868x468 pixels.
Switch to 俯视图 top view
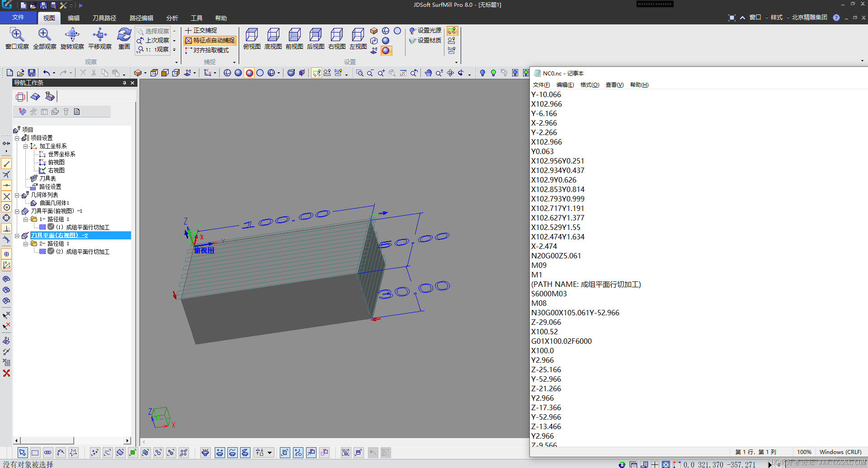[x=252, y=35]
